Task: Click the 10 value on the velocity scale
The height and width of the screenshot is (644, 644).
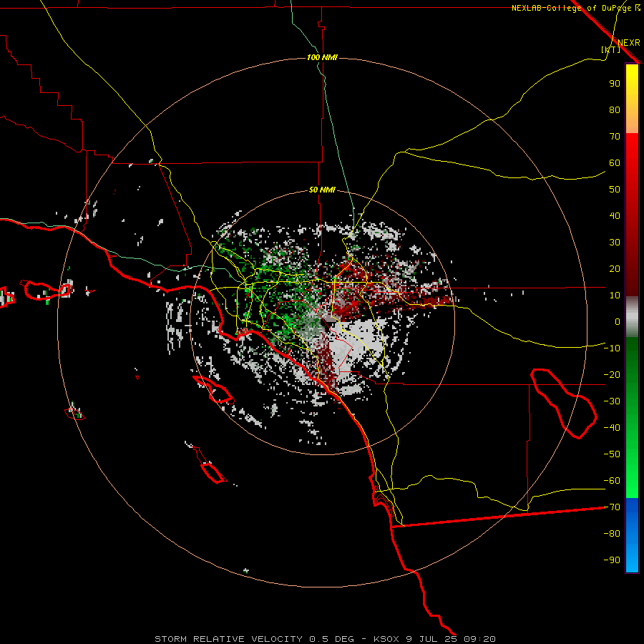Action: tap(615, 296)
